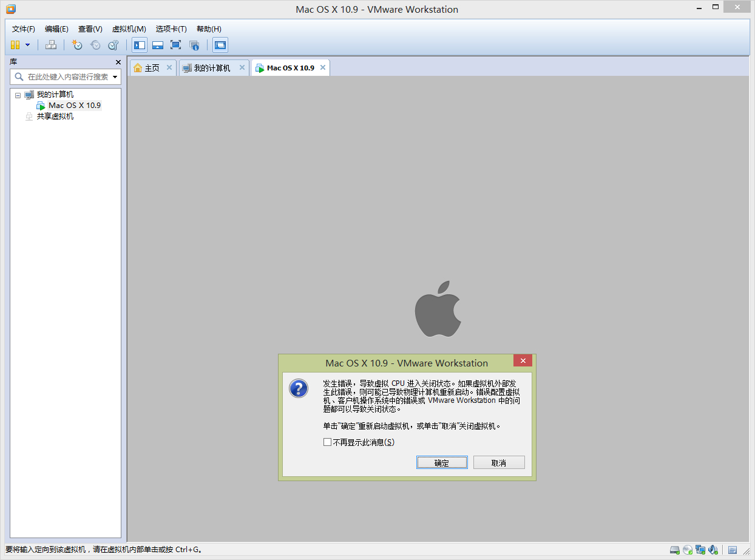Click the message log status bar icon

tap(733, 550)
